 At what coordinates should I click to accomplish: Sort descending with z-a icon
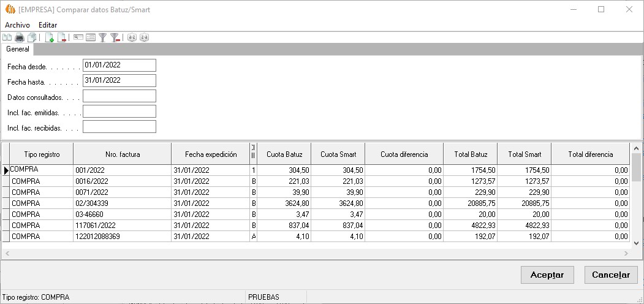point(144,38)
